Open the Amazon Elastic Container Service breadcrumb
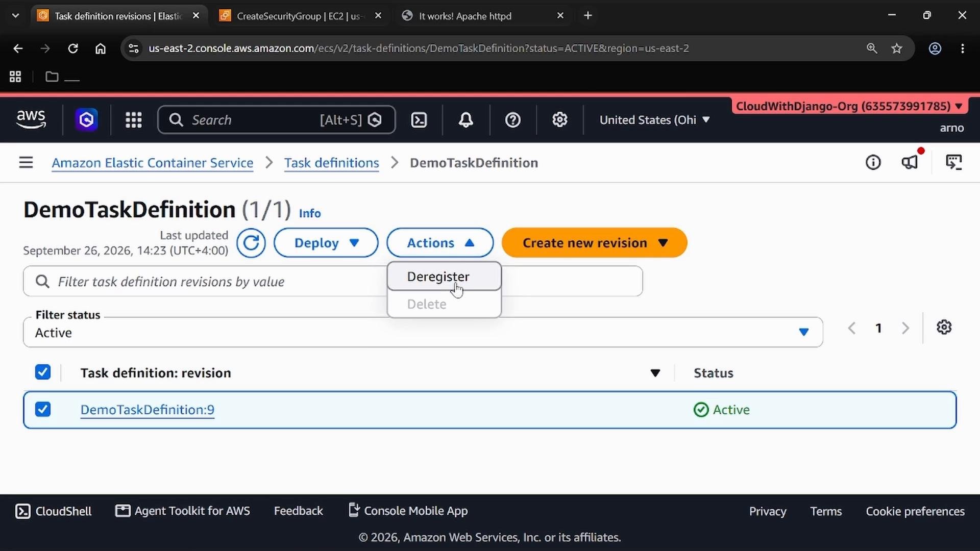980x551 pixels. coord(153,163)
